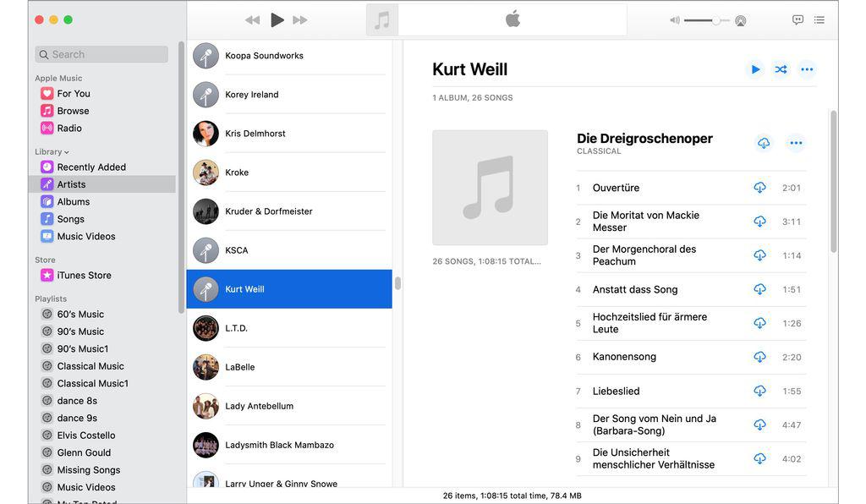Click the LaBelle artist photo
Screen dimensions: 866x504
click(x=206, y=368)
